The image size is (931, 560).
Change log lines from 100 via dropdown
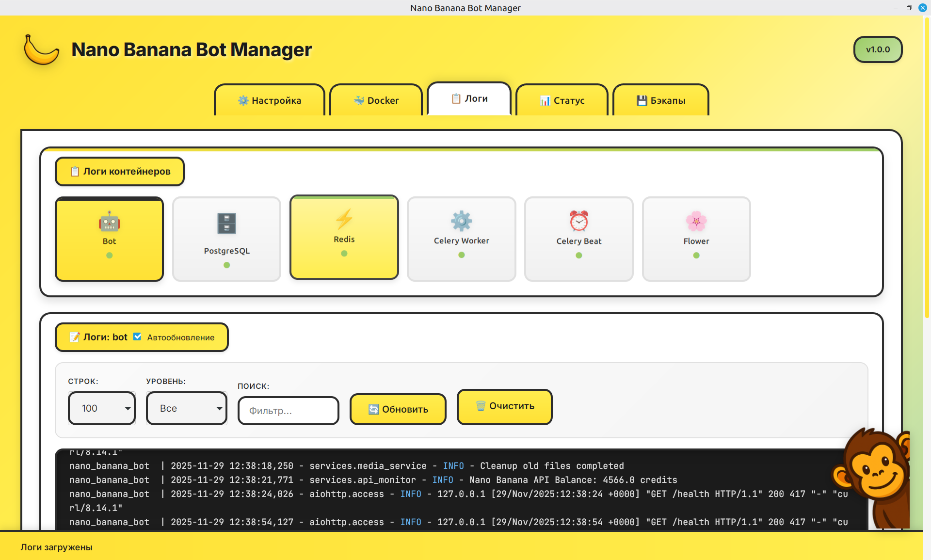coord(101,408)
